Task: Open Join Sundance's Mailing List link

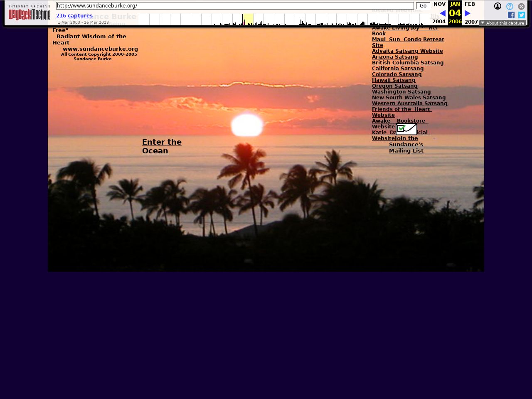Action: pyautogui.click(x=406, y=145)
